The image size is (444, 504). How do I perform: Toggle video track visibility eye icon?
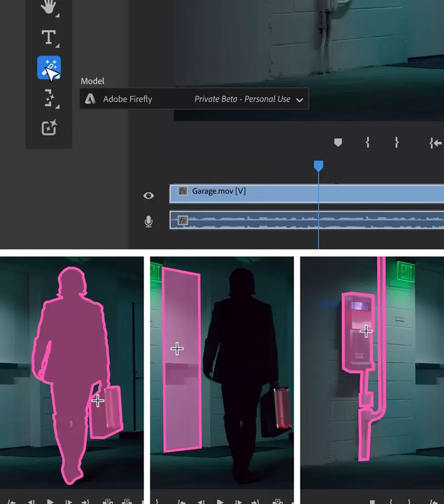tap(148, 195)
